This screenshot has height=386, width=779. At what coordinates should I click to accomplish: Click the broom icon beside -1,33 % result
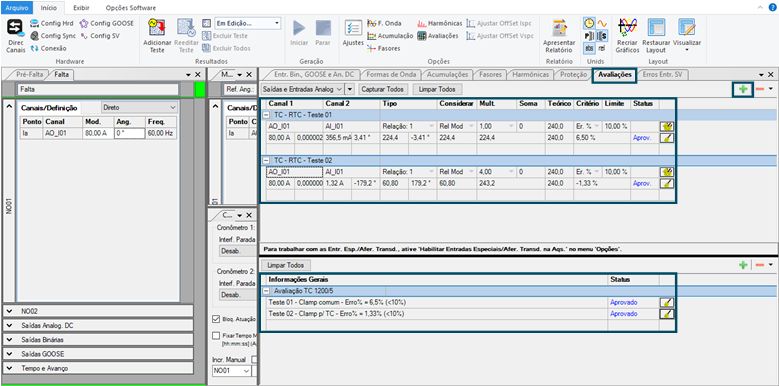click(666, 183)
